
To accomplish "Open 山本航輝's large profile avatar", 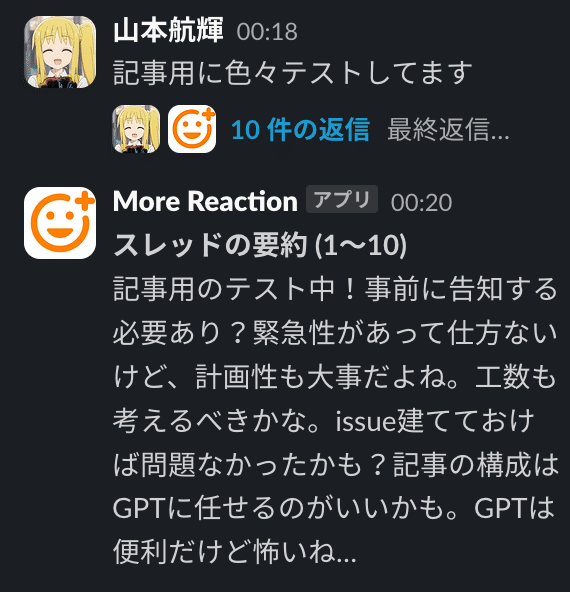I will coord(60,52).
